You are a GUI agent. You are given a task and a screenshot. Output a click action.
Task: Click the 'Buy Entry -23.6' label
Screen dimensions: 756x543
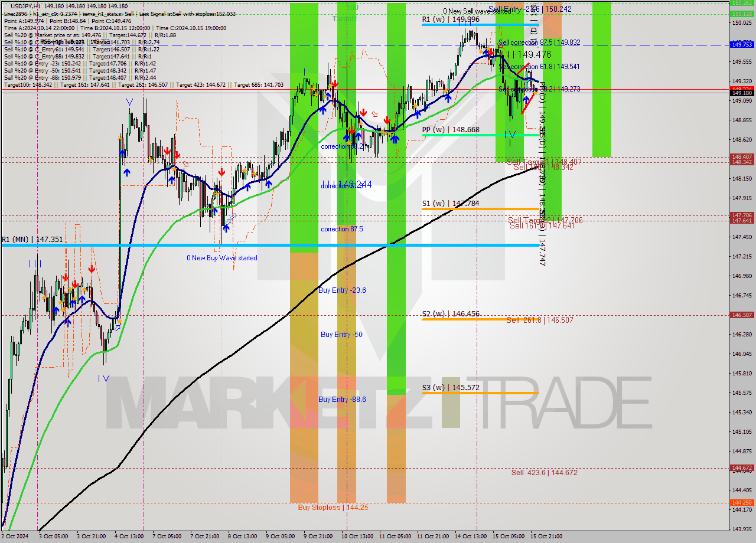coord(342,290)
